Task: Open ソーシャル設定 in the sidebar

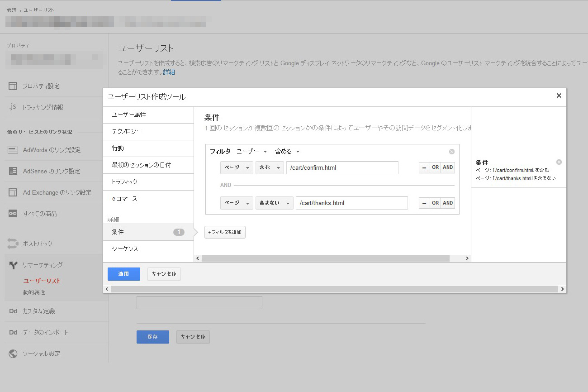Action: 42,354
